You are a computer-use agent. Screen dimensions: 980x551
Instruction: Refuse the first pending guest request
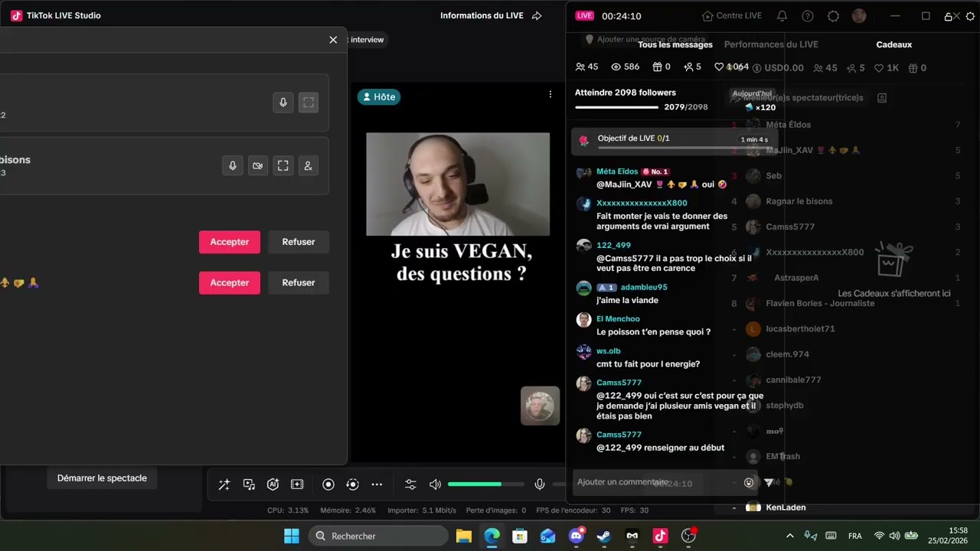pos(299,242)
